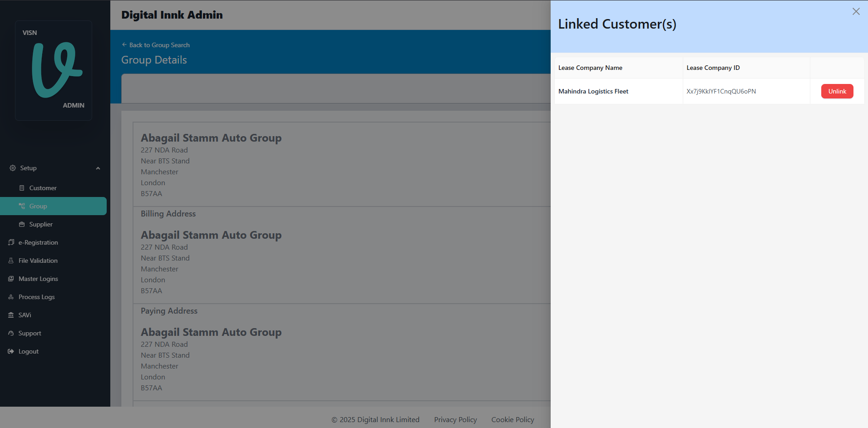Viewport: 868px width, 428px height.
Task: Click the Lease Company Name column header
Action: [590, 68]
